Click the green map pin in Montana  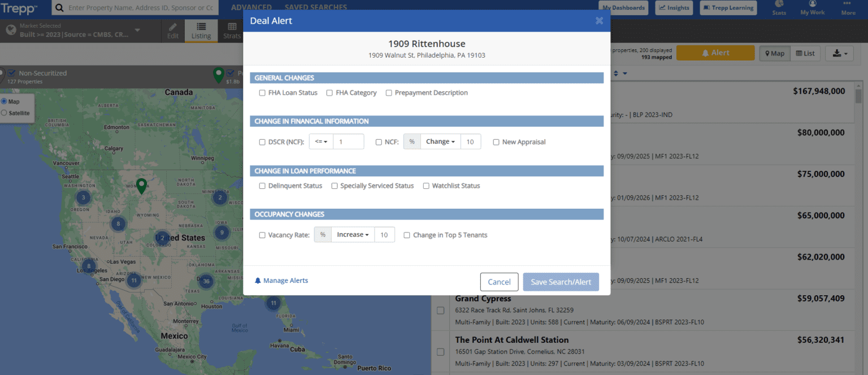[x=141, y=186]
